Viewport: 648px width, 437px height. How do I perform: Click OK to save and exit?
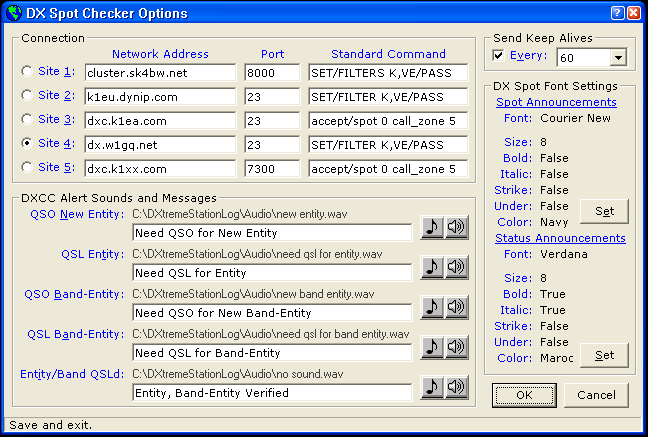tap(524, 395)
